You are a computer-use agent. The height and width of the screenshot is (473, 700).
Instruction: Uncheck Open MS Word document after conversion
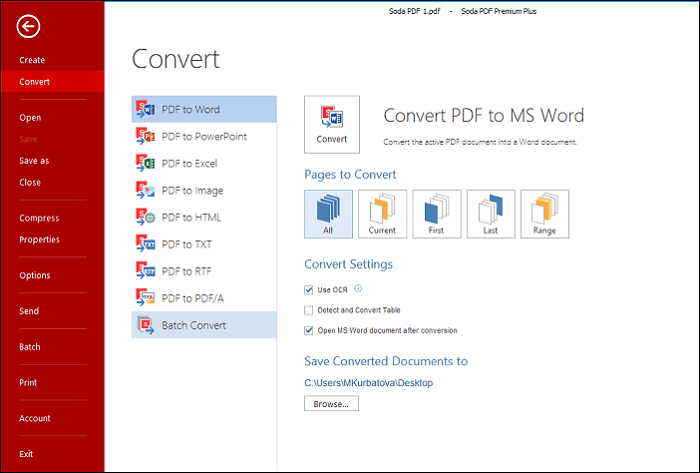[309, 330]
